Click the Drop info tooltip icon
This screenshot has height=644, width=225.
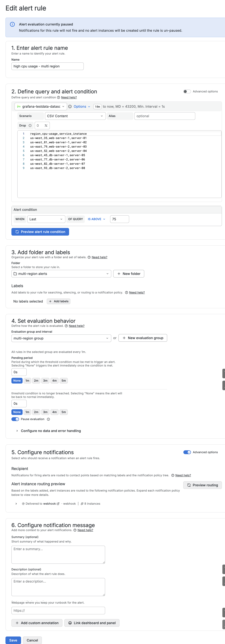[x=30, y=126]
